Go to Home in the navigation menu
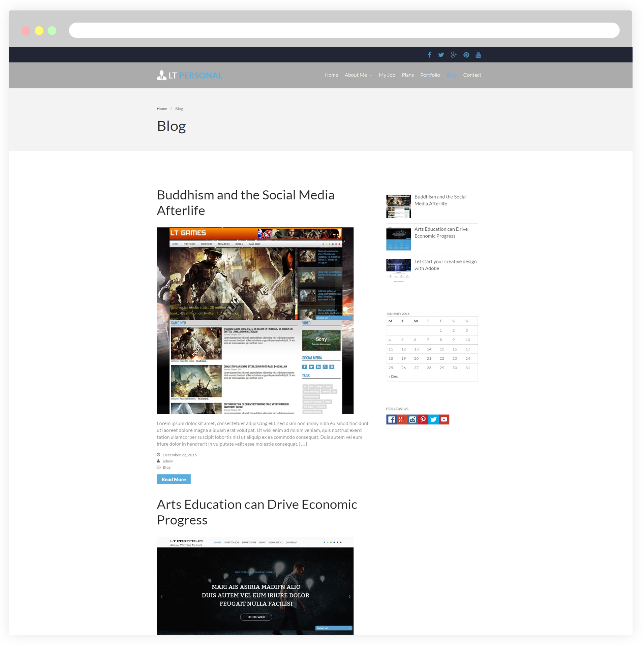This screenshot has height=647, width=644. point(331,75)
